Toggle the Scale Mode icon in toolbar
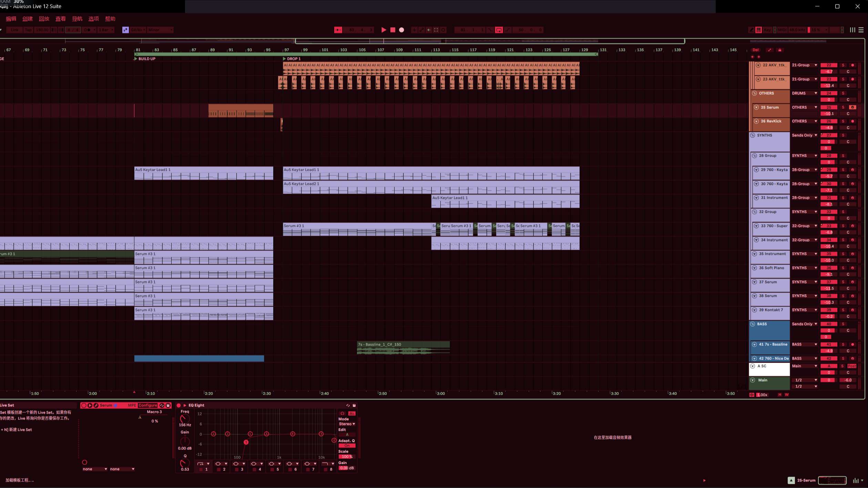Viewport: 868px width, 488px height. click(125, 30)
